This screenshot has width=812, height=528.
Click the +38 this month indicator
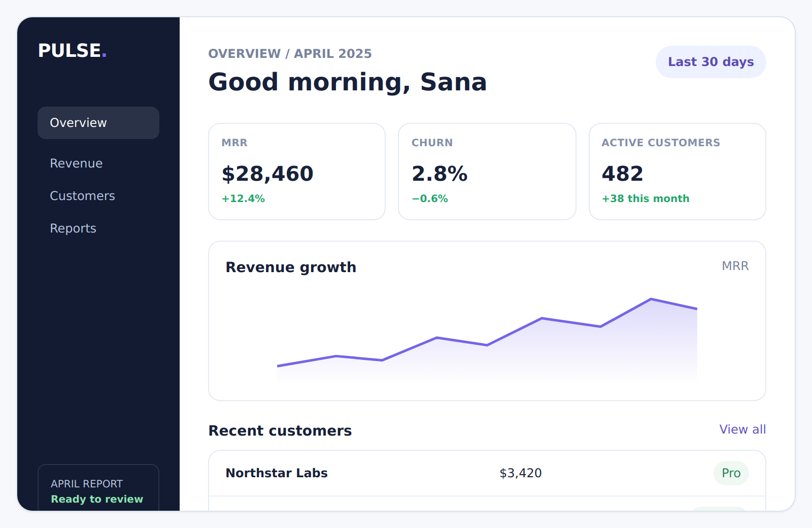coord(646,199)
